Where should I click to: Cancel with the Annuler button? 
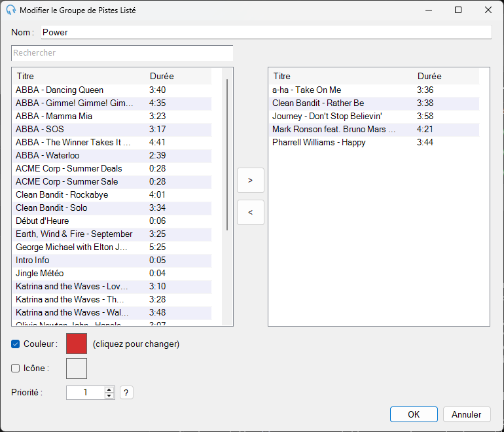tap(467, 414)
